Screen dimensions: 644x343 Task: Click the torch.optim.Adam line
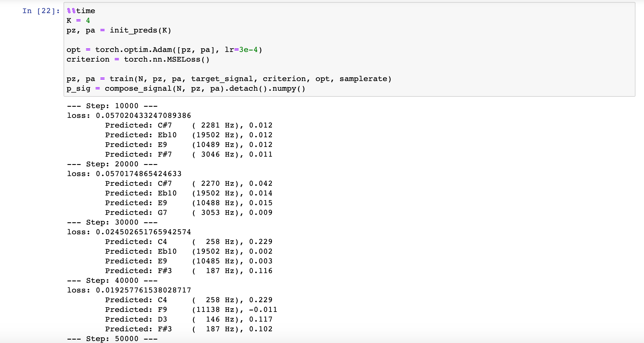coord(164,50)
